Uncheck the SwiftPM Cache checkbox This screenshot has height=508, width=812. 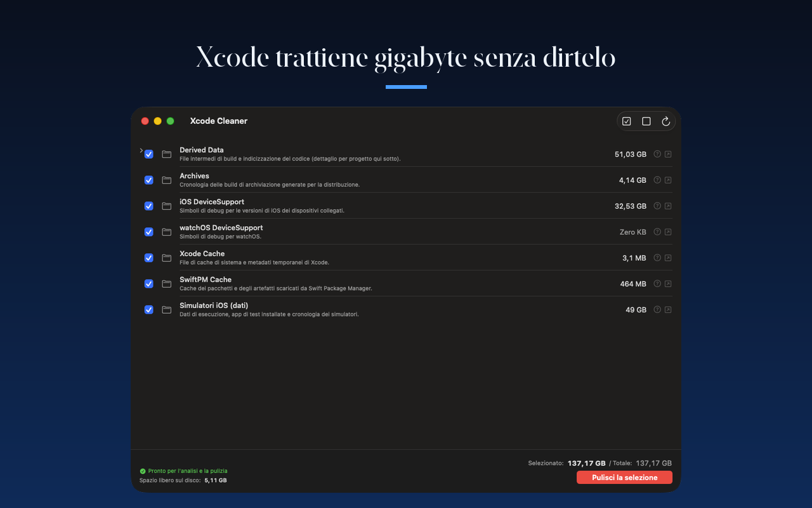(x=148, y=284)
